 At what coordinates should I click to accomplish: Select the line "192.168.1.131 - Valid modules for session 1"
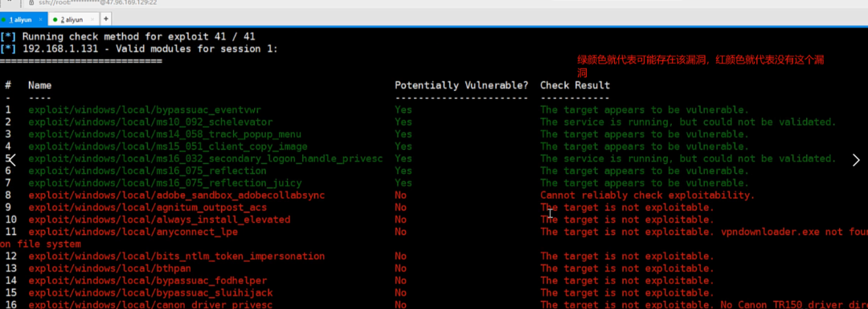[x=149, y=49]
